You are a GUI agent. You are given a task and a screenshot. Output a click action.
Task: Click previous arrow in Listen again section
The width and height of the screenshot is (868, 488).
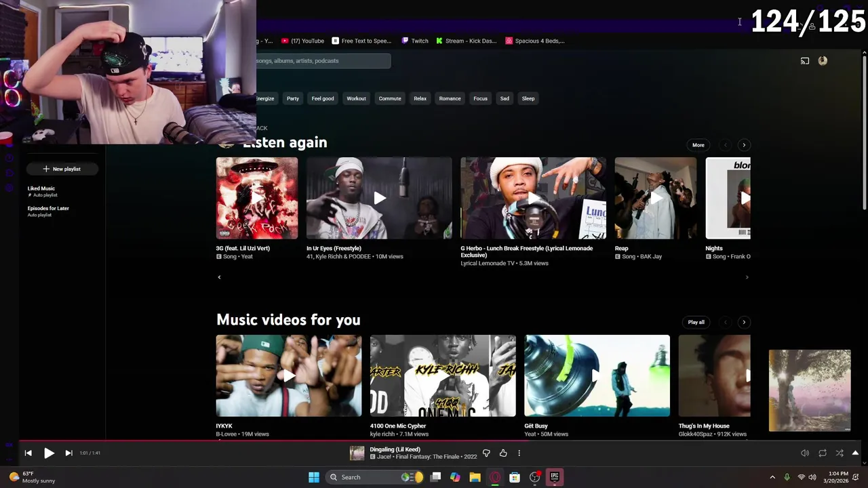tap(726, 145)
